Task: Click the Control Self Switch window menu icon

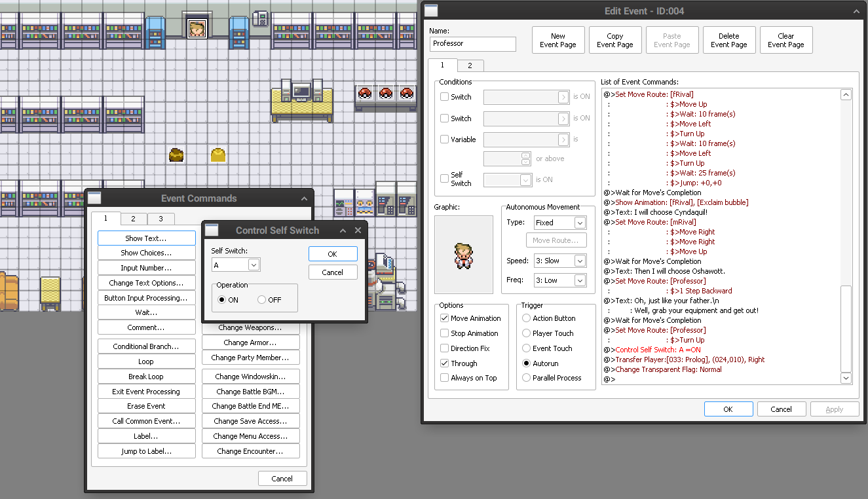Action: click(x=212, y=231)
